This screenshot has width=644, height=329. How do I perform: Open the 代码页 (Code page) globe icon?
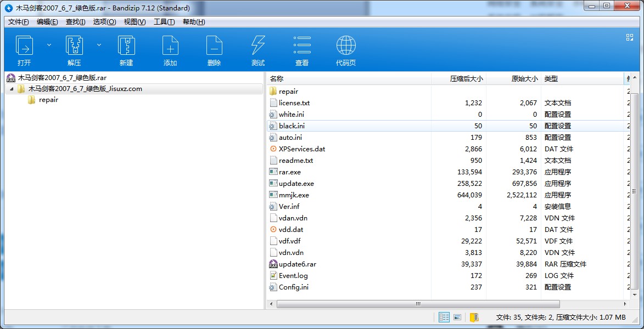click(346, 46)
